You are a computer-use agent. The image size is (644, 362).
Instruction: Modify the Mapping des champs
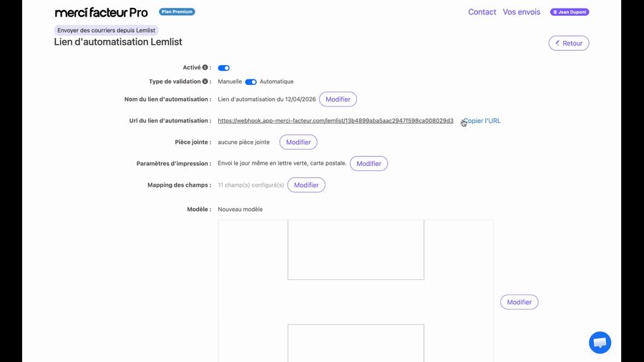tap(306, 185)
